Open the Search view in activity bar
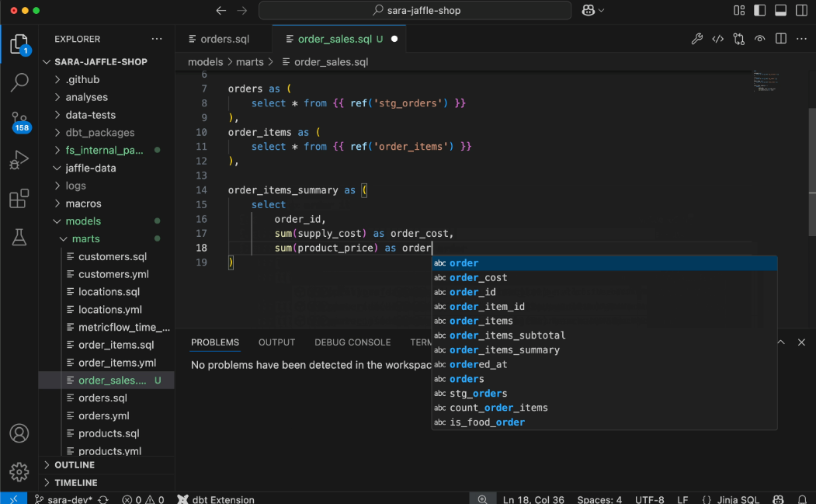This screenshot has width=816, height=504. tap(19, 82)
